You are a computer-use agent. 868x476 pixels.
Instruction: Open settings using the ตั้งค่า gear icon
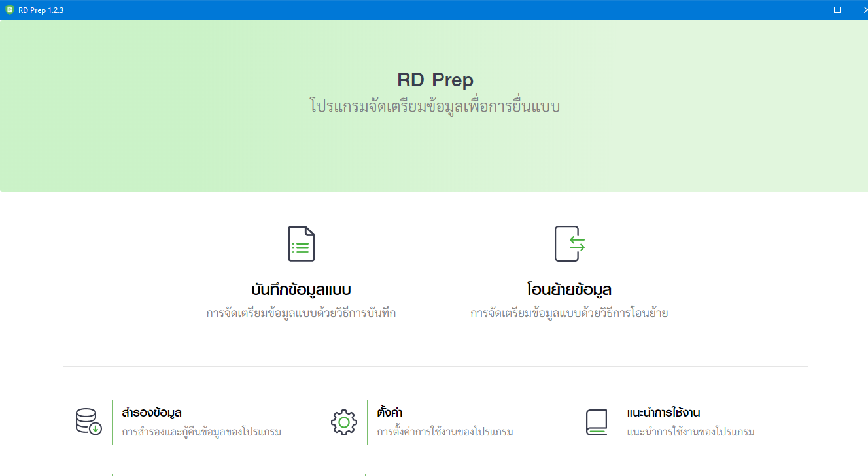pos(343,422)
